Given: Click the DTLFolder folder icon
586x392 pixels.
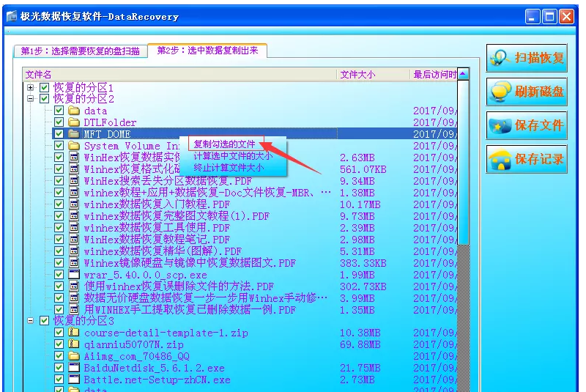Looking at the screenshot, I should (74, 122).
